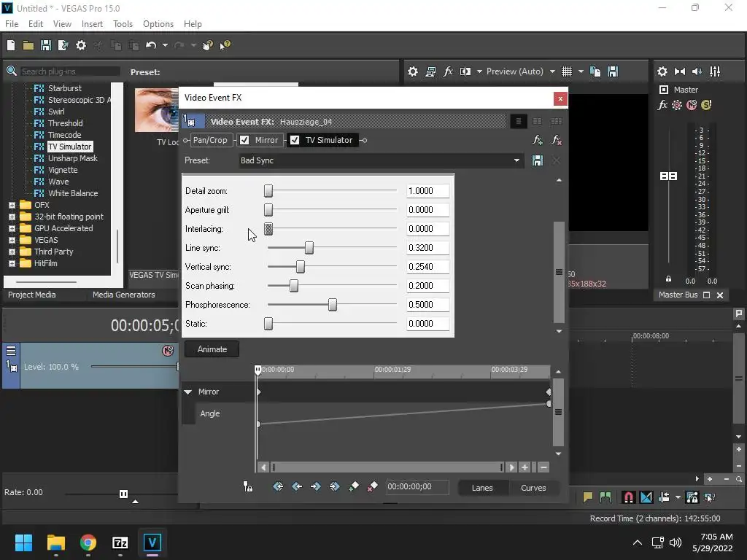Open the File menu
This screenshot has width=747, height=560.
12,24
